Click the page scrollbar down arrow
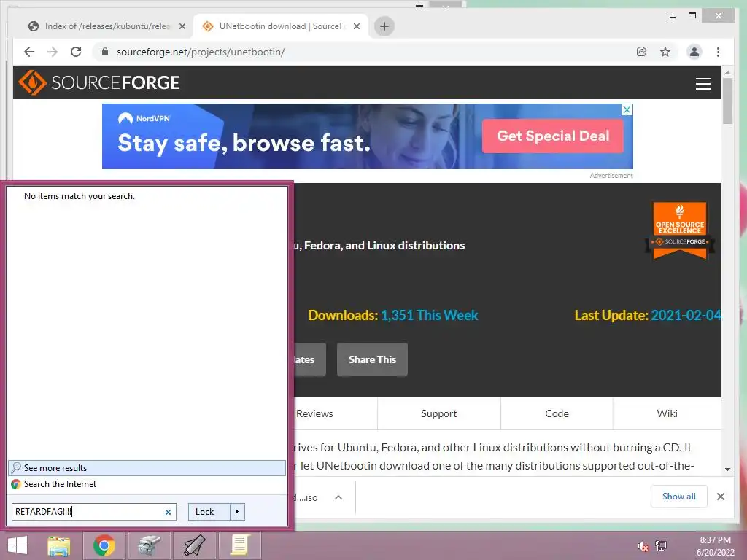This screenshot has height=560, width=747. 727,470
